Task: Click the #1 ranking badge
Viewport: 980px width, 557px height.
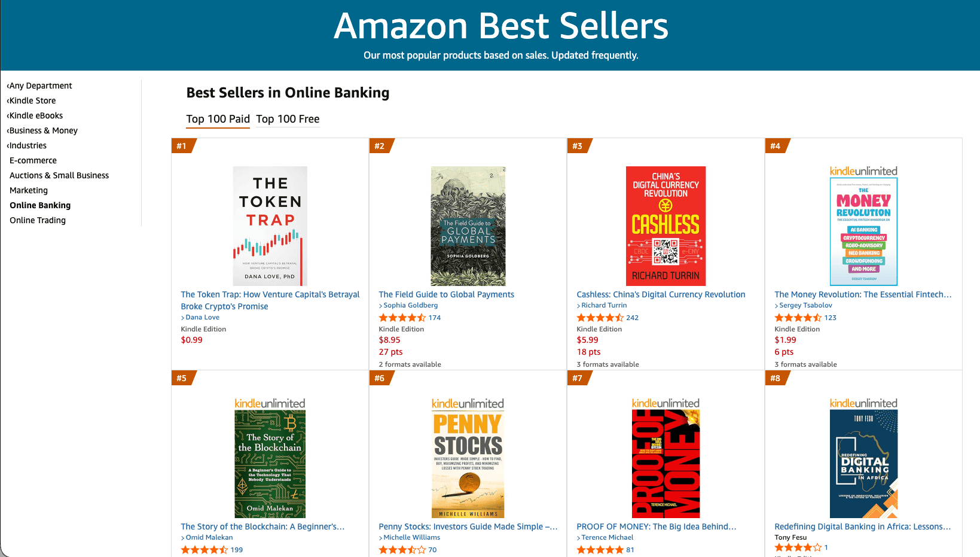Action: click(x=181, y=145)
